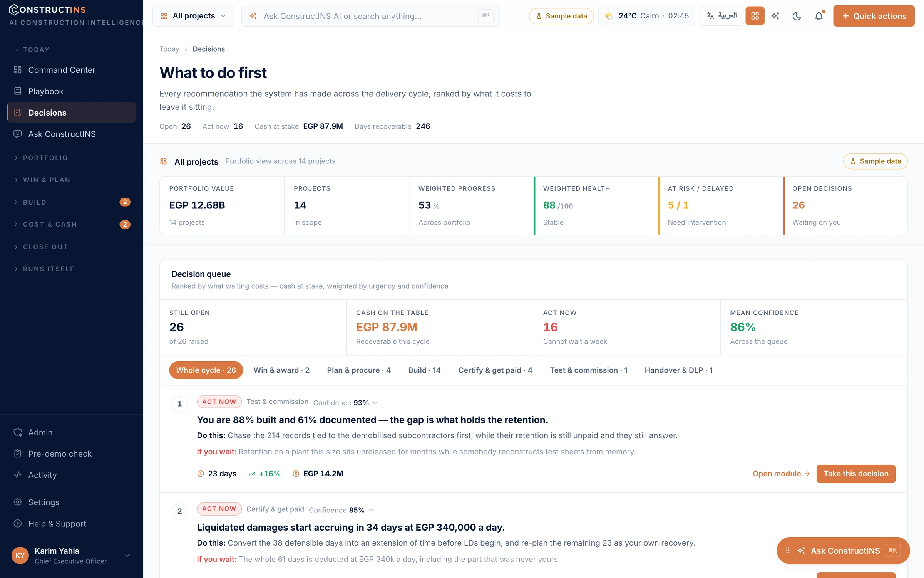The width and height of the screenshot is (924, 578).
Task: Click the weather widget showing Cairo
Action: point(646,16)
